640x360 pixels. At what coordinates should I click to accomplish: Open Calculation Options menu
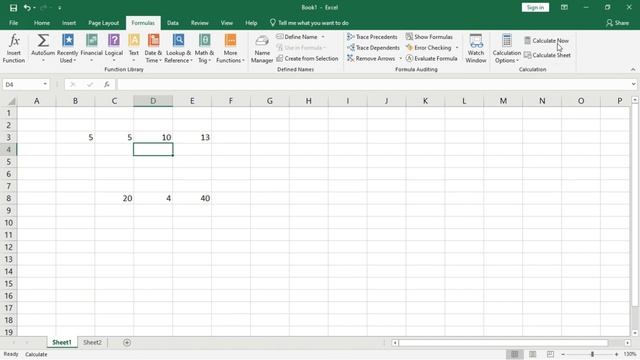pyautogui.click(x=507, y=49)
